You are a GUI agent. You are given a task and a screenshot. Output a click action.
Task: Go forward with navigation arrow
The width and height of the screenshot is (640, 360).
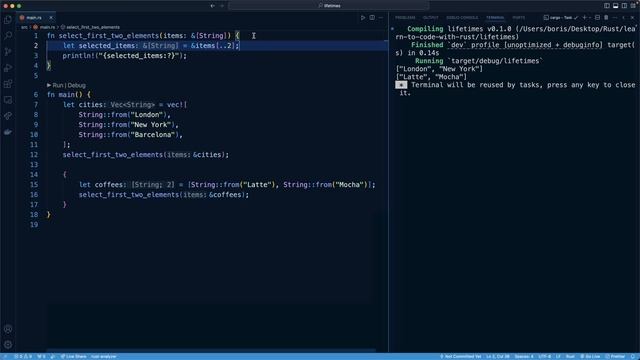pos(222,6)
